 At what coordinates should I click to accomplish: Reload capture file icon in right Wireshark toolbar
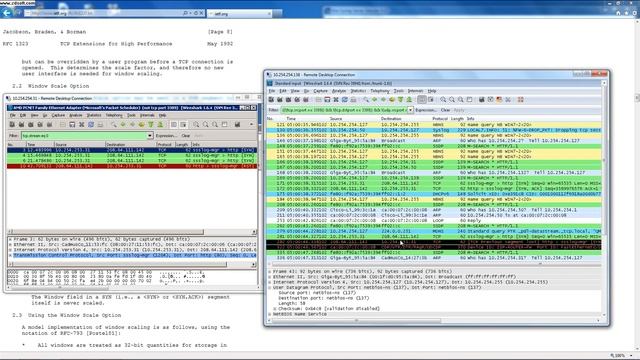[x=344, y=100]
